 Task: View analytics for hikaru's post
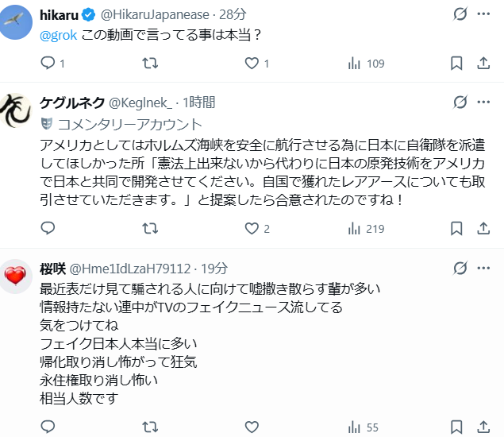click(354, 64)
